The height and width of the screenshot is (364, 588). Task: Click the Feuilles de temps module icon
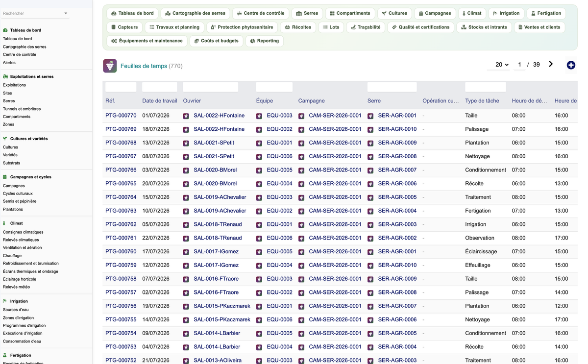[x=110, y=66]
